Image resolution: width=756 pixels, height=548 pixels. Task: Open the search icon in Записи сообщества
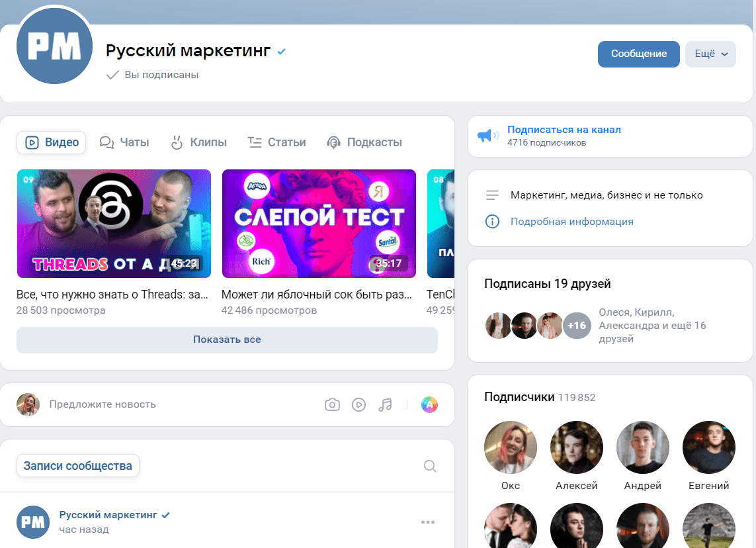point(430,466)
